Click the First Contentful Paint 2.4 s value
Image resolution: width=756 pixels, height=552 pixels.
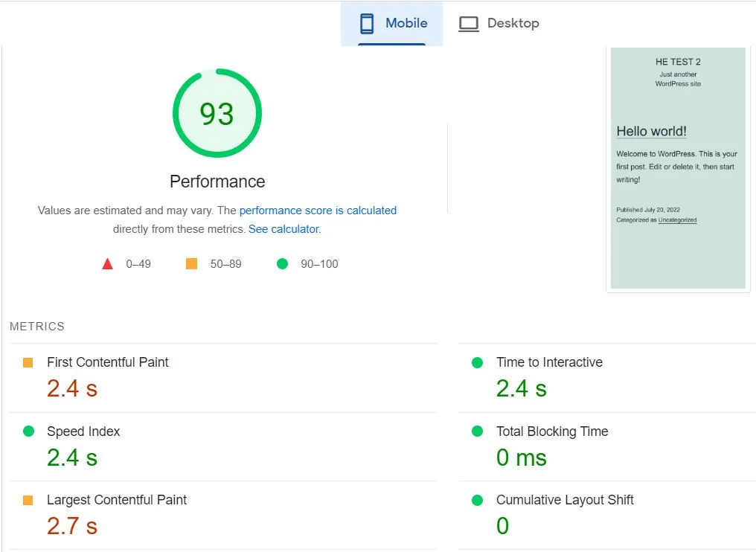click(72, 388)
